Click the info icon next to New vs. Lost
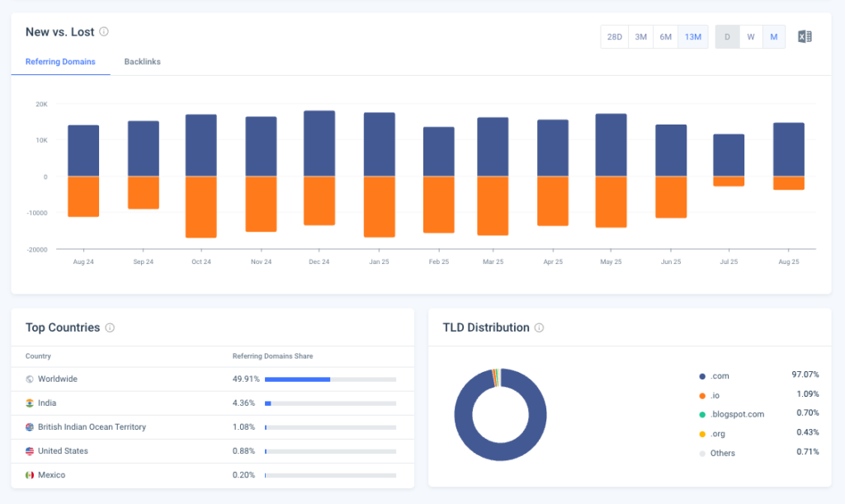Screen dimensions: 845x504 point(105,31)
